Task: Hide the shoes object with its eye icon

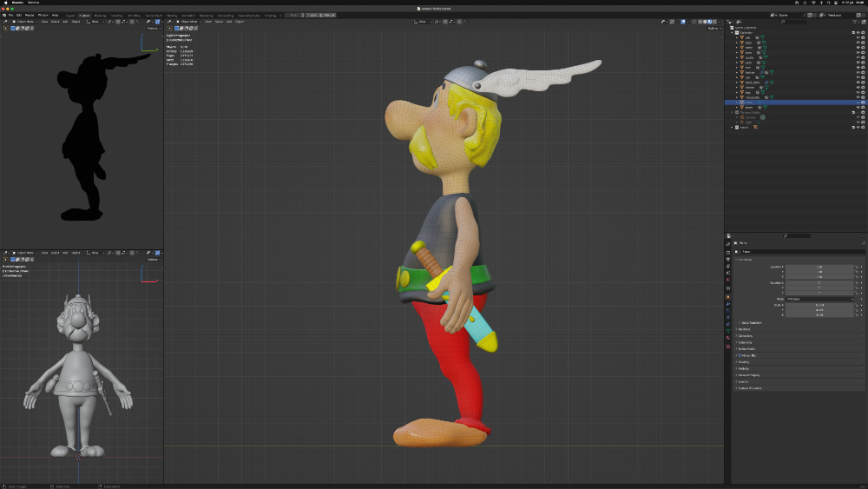Action: coord(858,108)
